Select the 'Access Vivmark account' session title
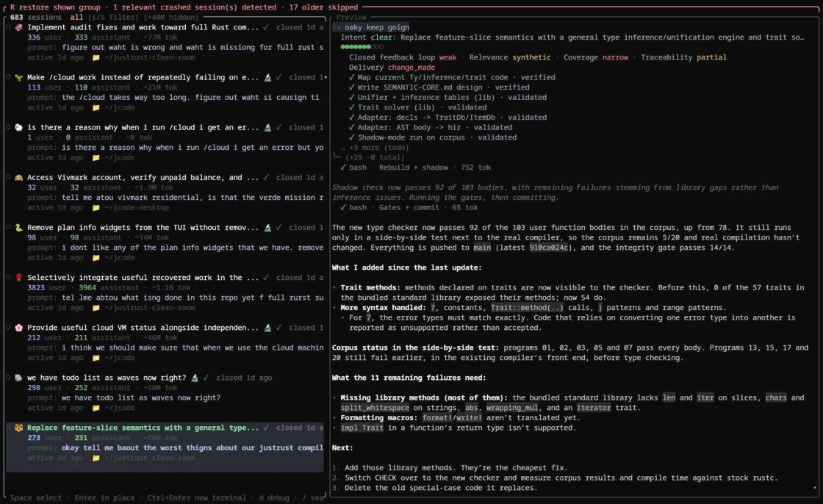Image resolution: width=823 pixels, height=504 pixels. (143, 178)
